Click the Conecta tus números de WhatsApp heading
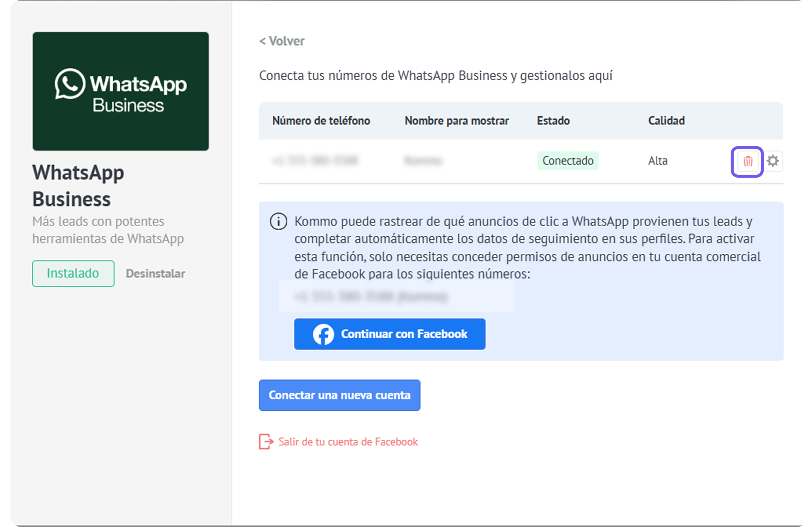 click(x=436, y=76)
